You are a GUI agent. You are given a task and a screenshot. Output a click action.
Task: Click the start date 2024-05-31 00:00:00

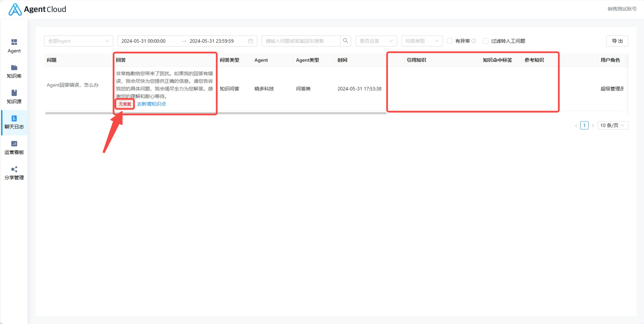(143, 41)
